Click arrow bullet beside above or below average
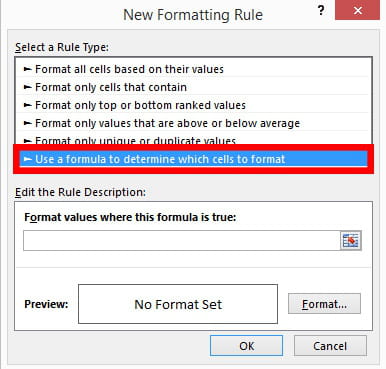 (28, 123)
